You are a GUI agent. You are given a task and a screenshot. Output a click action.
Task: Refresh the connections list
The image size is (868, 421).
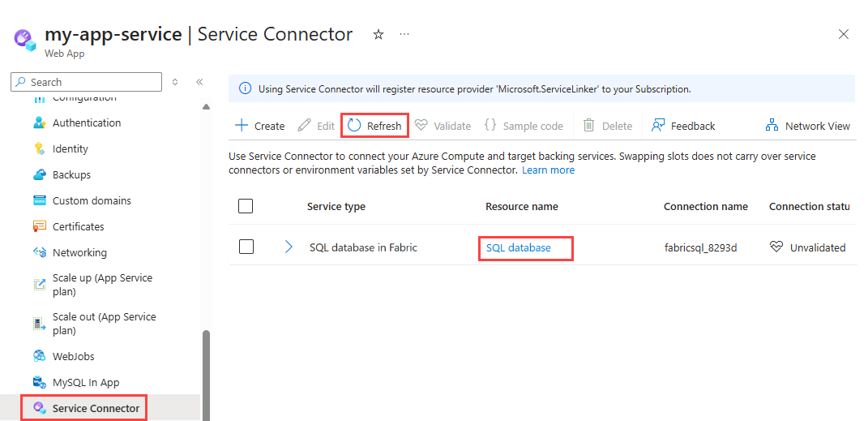(374, 126)
